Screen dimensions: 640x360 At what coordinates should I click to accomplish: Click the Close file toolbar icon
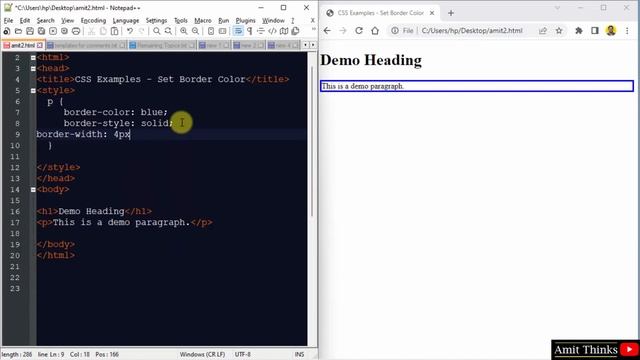tap(53, 31)
